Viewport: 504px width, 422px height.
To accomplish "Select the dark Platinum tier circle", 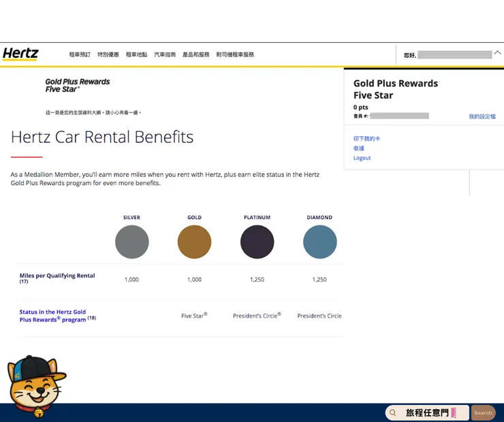I will (x=257, y=242).
